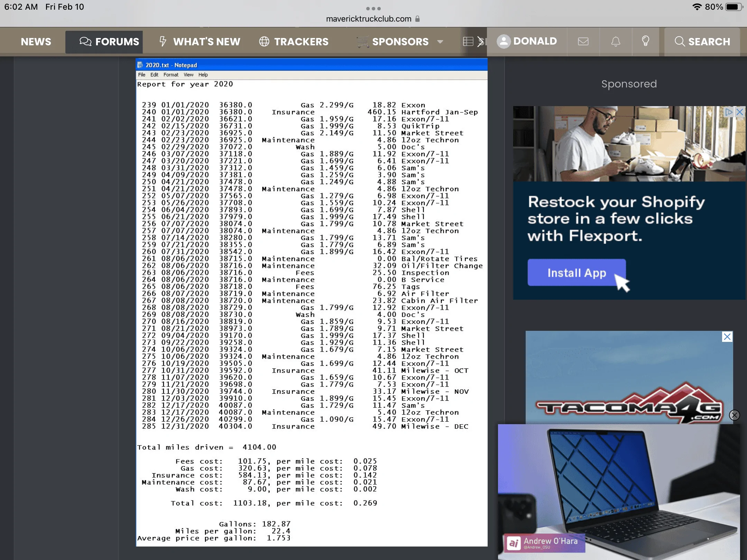The width and height of the screenshot is (747, 560).
Task: Click the Sponsors menu label
Action: pos(400,41)
